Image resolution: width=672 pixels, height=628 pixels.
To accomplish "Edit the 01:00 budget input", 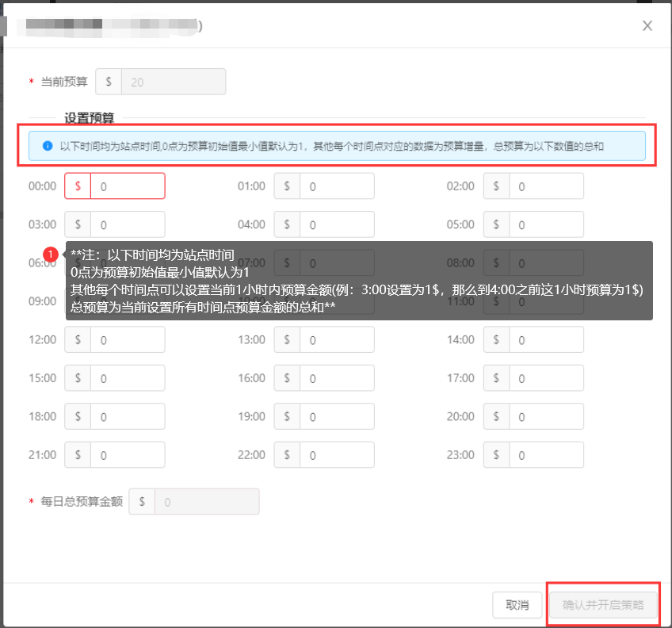I will [x=337, y=186].
